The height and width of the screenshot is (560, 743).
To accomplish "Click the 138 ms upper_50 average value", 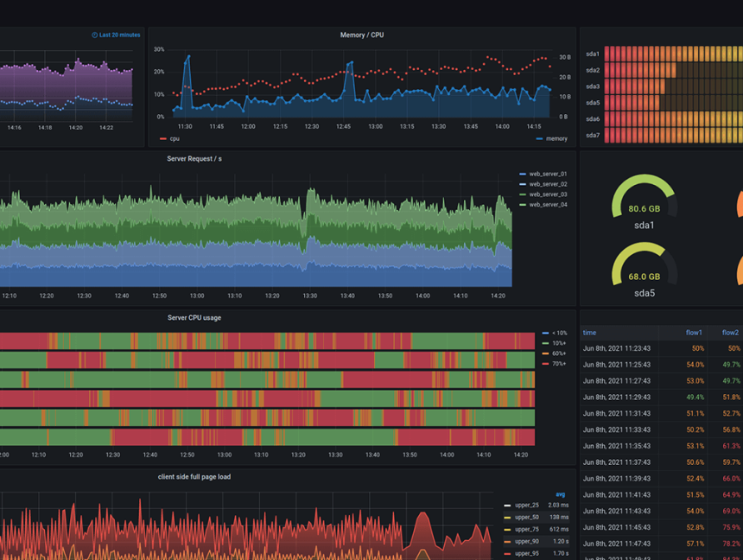I will tap(560, 518).
